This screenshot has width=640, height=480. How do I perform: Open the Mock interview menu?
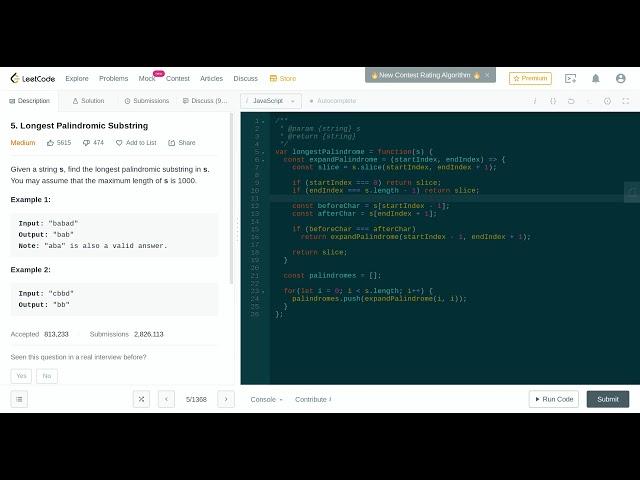tap(147, 78)
